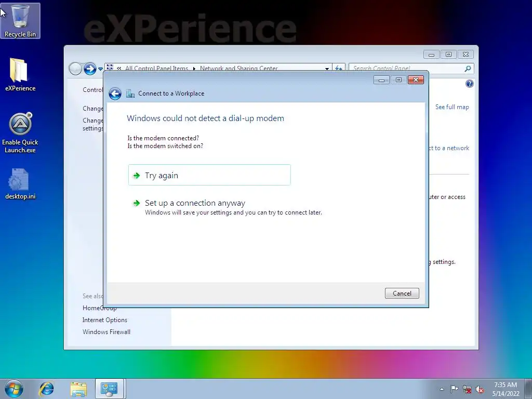
Task: Open Windows Firewall link
Action: point(107,332)
